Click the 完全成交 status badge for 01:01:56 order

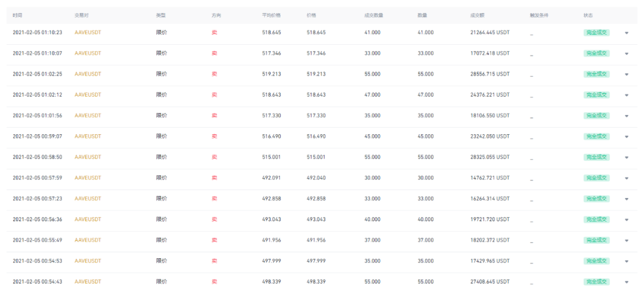tap(596, 116)
